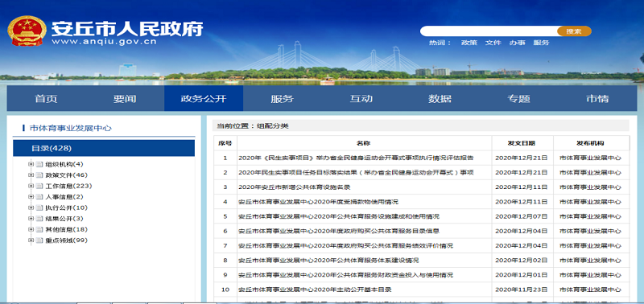The width and height of the screenshot is (644, 304).
Task: Open 其他信息(18) tree item label
Action: (x=66, y=229)
